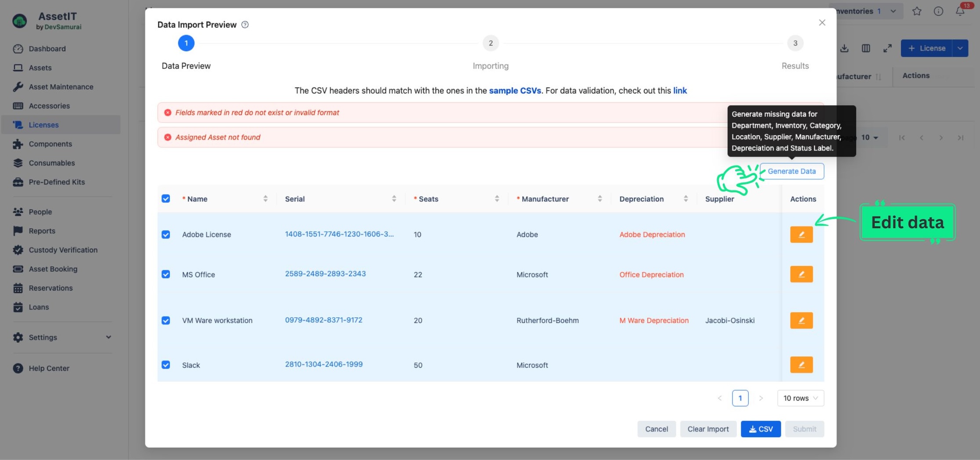Click the star favorites icon
The width and height of the screenshot is (980, 460).
pos(917,11)
